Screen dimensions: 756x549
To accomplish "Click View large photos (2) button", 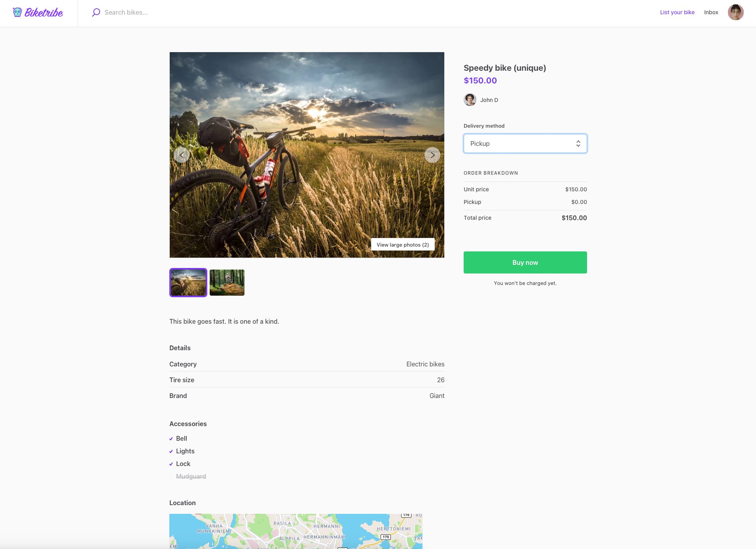I will tap(402, 245).
